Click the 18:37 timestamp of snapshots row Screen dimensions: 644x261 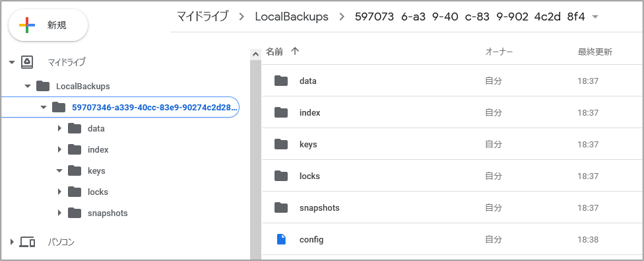[588, 208]
